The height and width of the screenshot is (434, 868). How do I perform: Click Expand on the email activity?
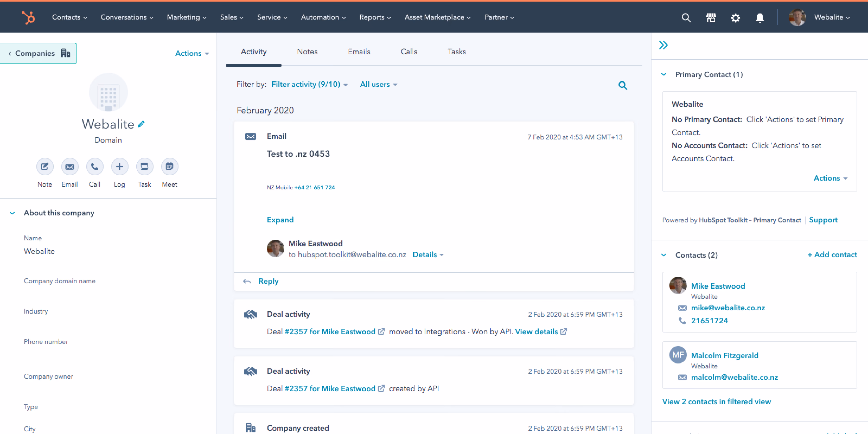280,220
